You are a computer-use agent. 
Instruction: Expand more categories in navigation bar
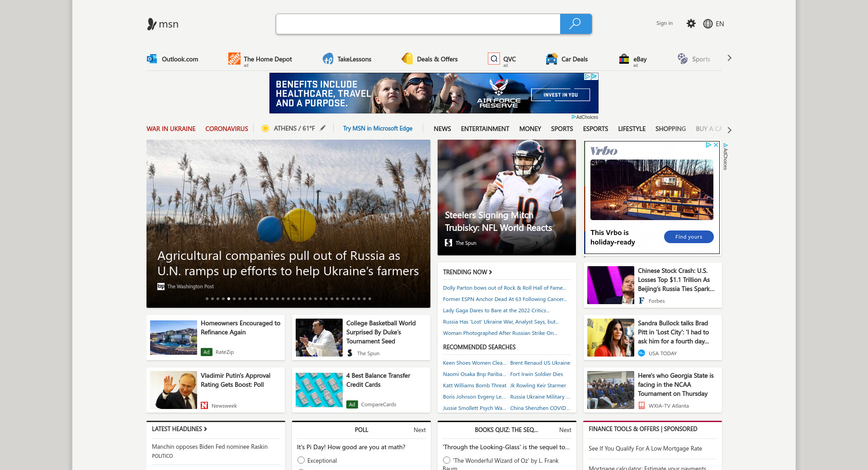tap(729, 130)
